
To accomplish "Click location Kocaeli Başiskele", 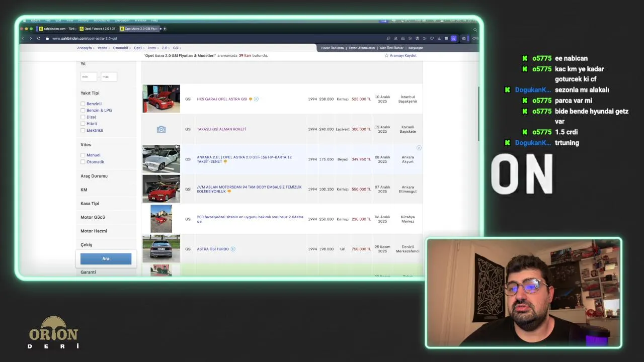I will 408,129.
